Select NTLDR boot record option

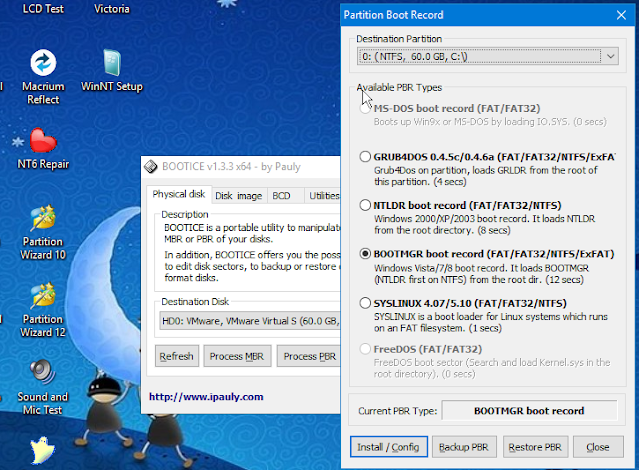[x=365, y=205]
